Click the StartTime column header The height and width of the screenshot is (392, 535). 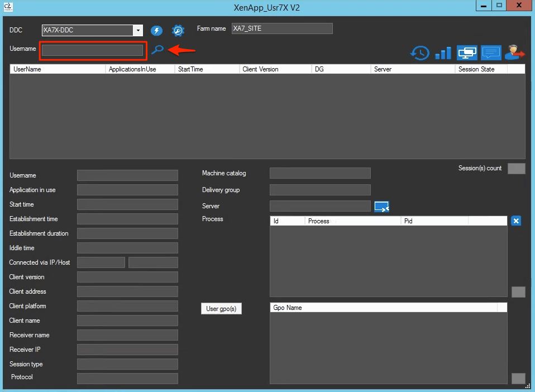click(207, 69)
